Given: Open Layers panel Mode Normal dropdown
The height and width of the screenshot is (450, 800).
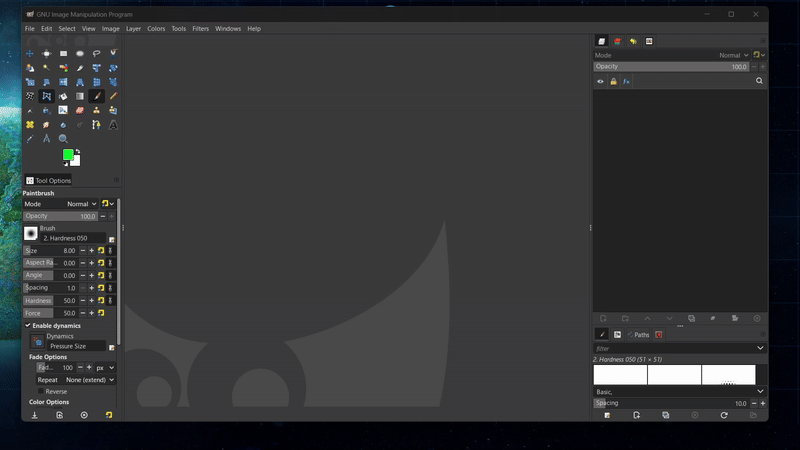Looking at the screenshot, I should [672, 55].
